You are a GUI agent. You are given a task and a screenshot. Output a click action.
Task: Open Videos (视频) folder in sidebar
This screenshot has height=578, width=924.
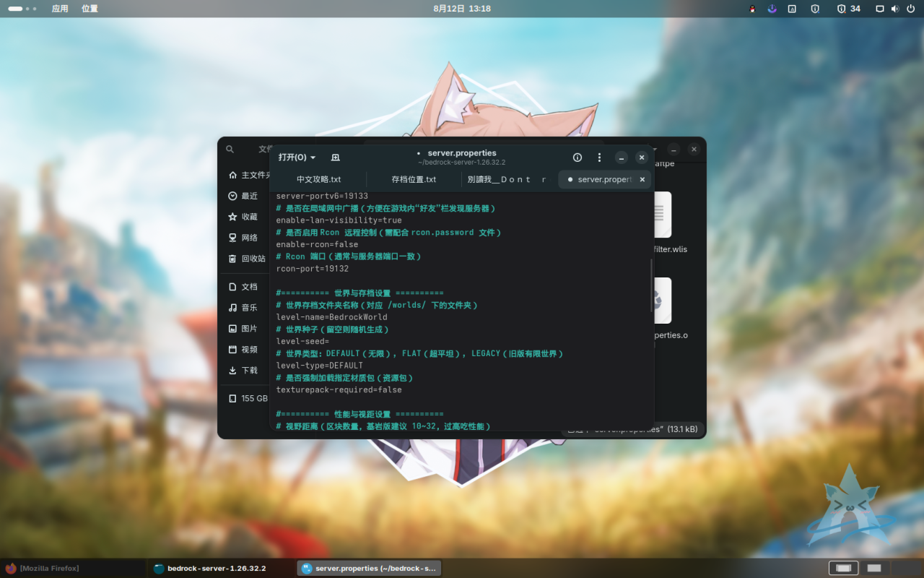[x=243, y=350]
